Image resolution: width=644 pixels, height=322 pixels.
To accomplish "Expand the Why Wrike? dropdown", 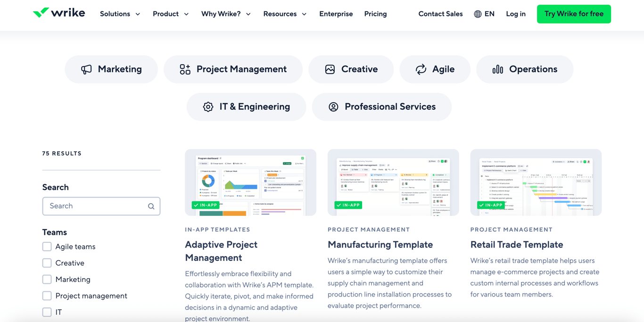I will 226,14.
